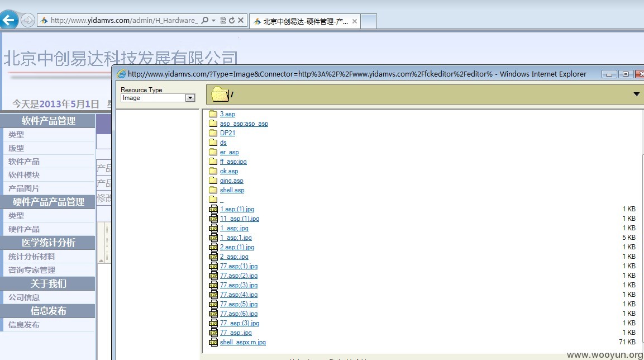Click the search magnifier icon in address bar
This screenshot has height=360, width=644.
pyautogui.click(x=205, y=20)
